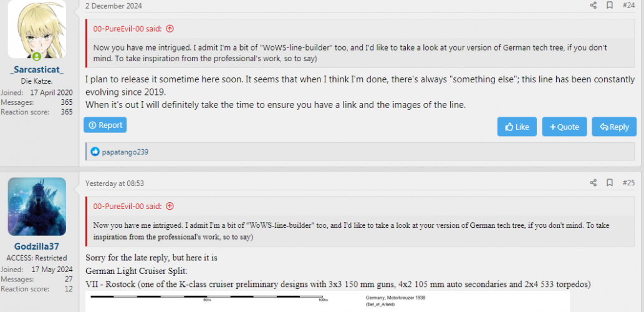Screen dimensions: 644x312
Task: Open _Sarcasticat_ avatar image
Action: tap(37, 29)
